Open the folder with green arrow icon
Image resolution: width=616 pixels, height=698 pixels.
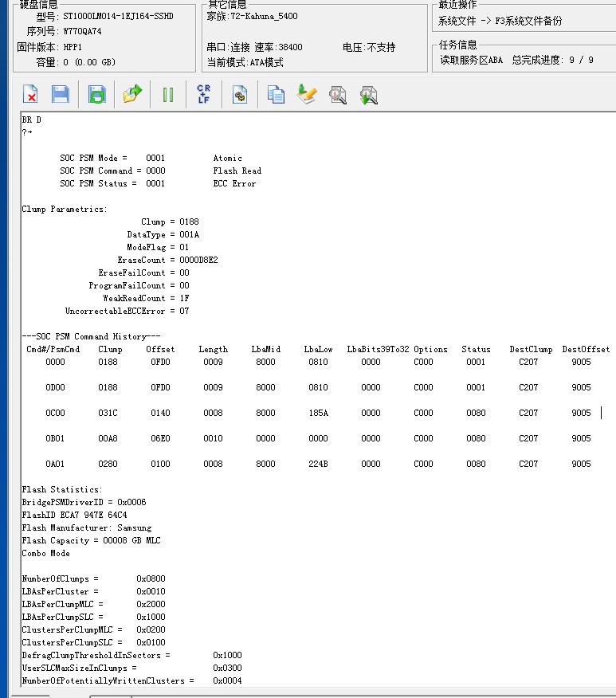click(x=132, y=94)
